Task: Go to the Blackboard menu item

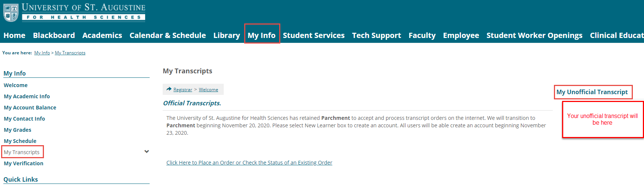Action: pyautogui.click(x=54, y=35)
